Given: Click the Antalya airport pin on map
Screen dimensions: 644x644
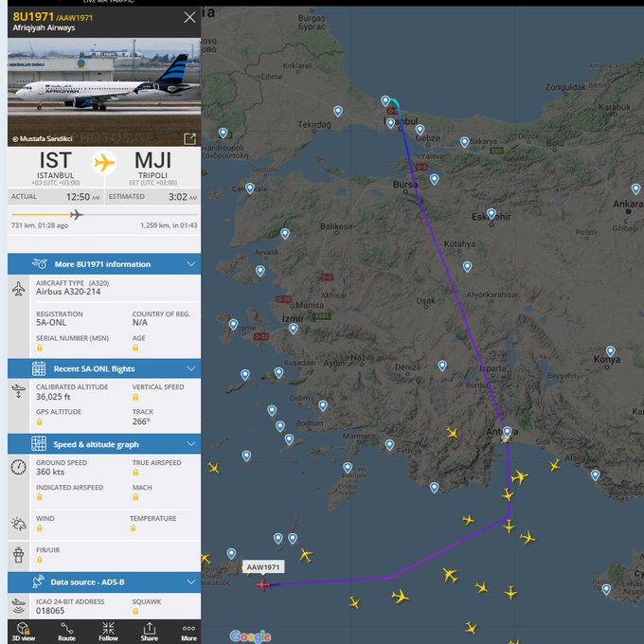Looking at the screenshot, I should click(508, 432).
